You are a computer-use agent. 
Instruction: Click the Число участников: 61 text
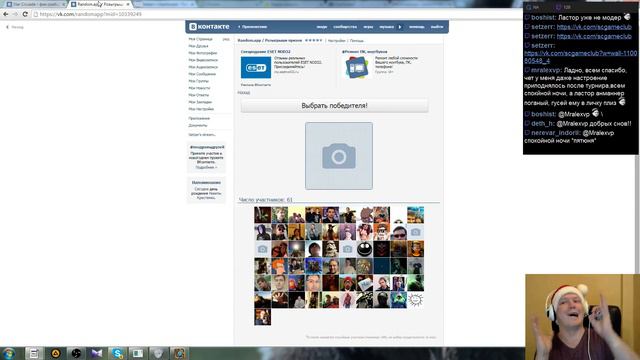pyautogui.click(x=266, y=200)
